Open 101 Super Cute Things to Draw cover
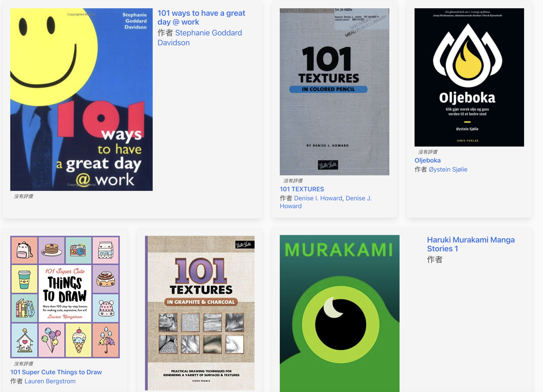 coord(65,297)
